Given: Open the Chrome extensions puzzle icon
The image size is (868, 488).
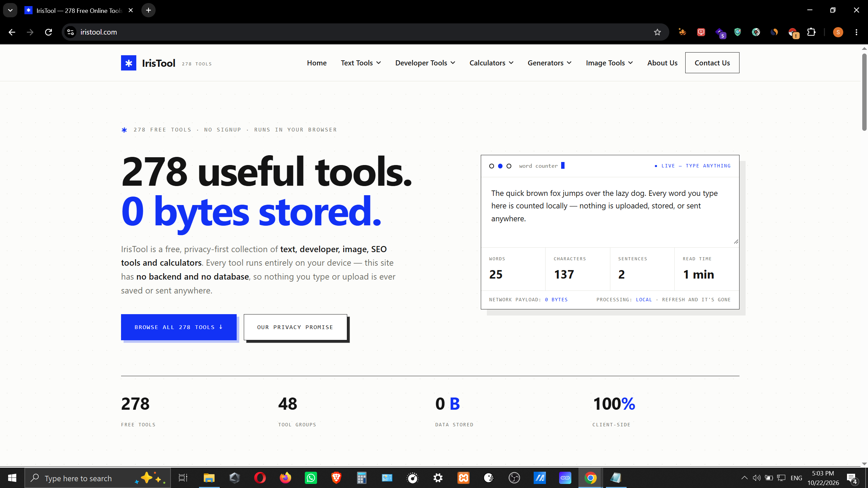Looking at the screenshot, I should point(811,32).
